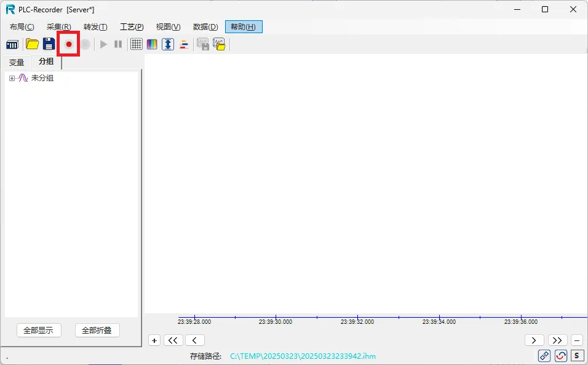Click the single left arrow button
The width and height of the screenshot is (588, 365).
pos(194,340)
